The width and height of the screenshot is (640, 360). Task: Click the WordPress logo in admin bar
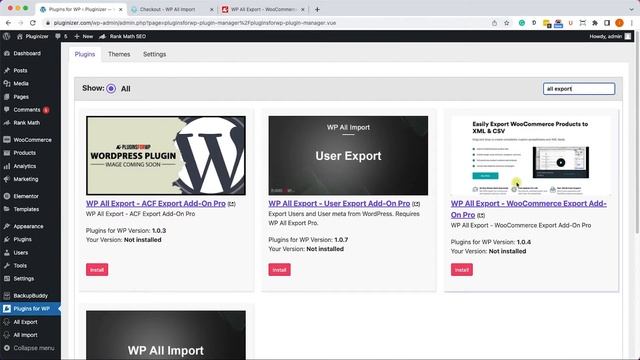coord(7,36)
